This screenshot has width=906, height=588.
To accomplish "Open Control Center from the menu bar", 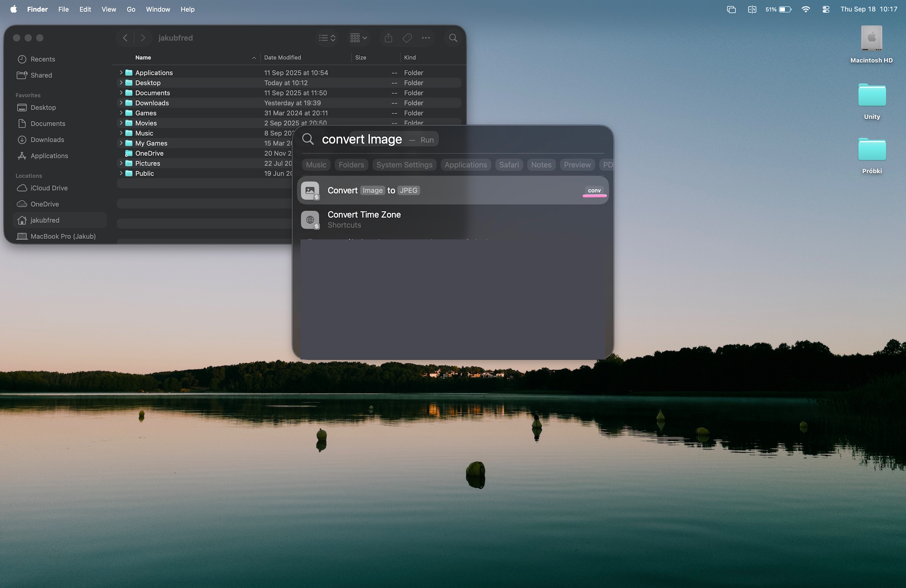I will pyautogui.click(x=826, y=9).
